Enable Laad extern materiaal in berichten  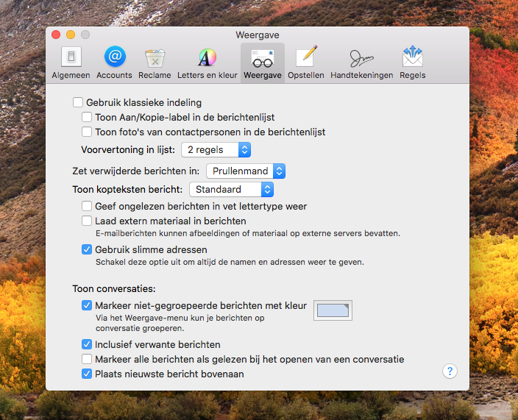click(87, 221)
